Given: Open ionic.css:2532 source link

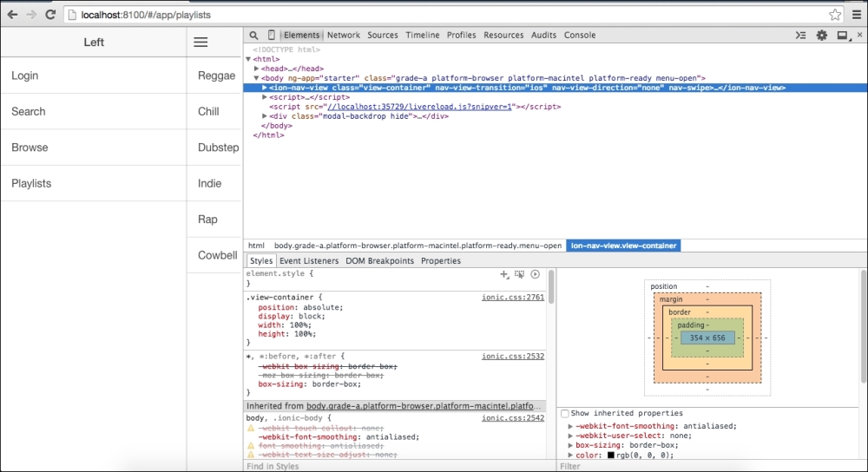Looking at the screenshot, I should click(x=513, y=357).
